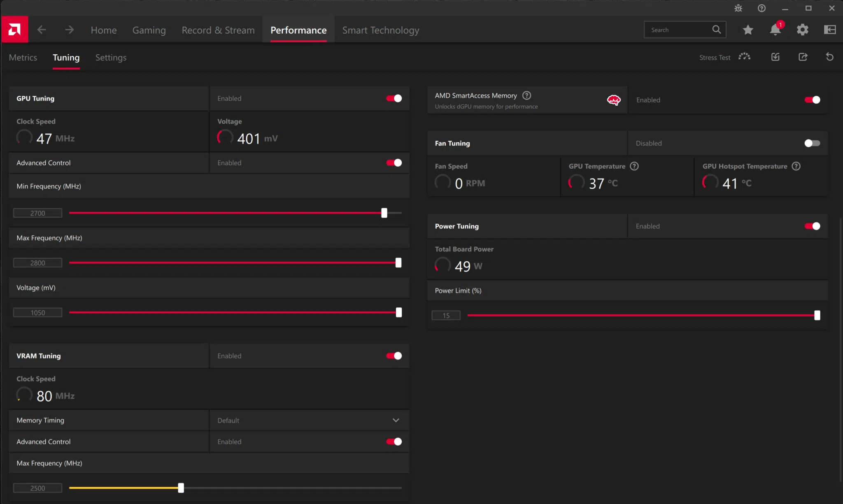This screenshot has width=843, height=504.
Task: Click the Voltage 1050 value box
Action: 37,313
